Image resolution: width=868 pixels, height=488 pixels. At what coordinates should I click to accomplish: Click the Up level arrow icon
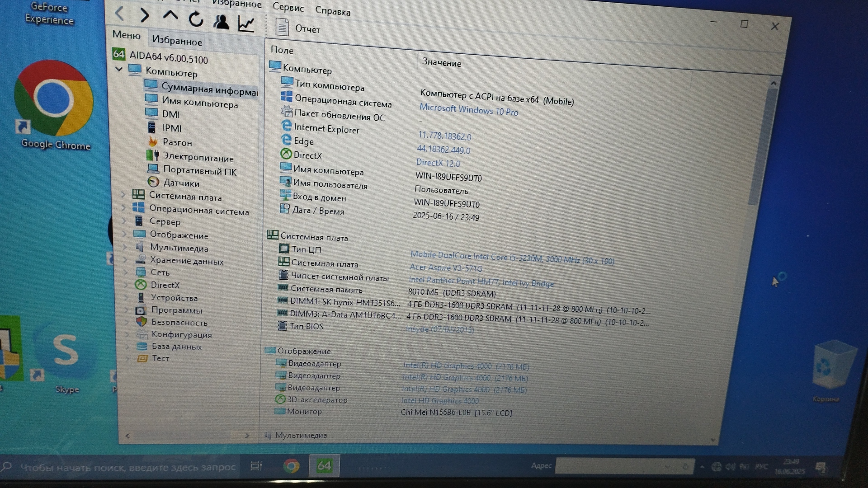pyautogui.click(x=170, y=16)
